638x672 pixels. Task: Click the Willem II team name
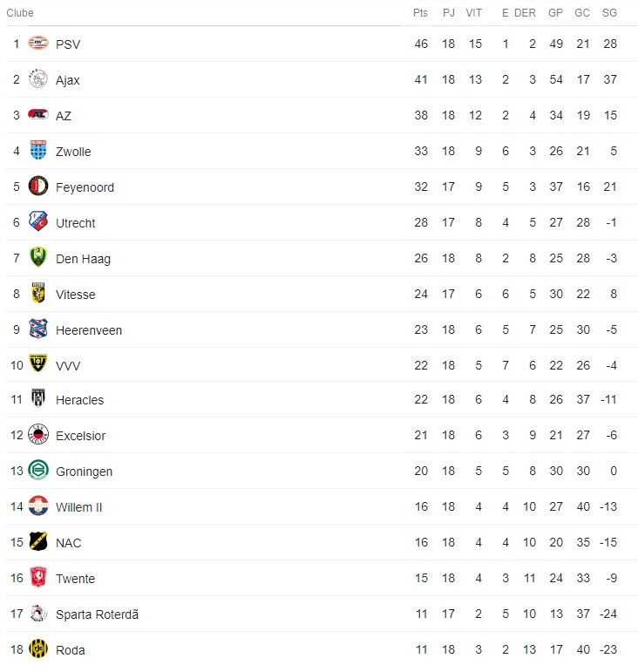(x=78, y=507)
